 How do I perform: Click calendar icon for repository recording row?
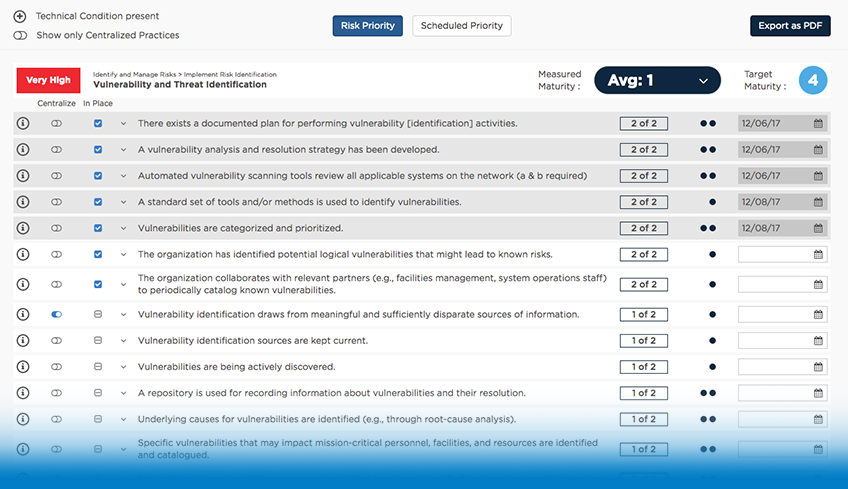pyautogui.click(x=818, y=393)
